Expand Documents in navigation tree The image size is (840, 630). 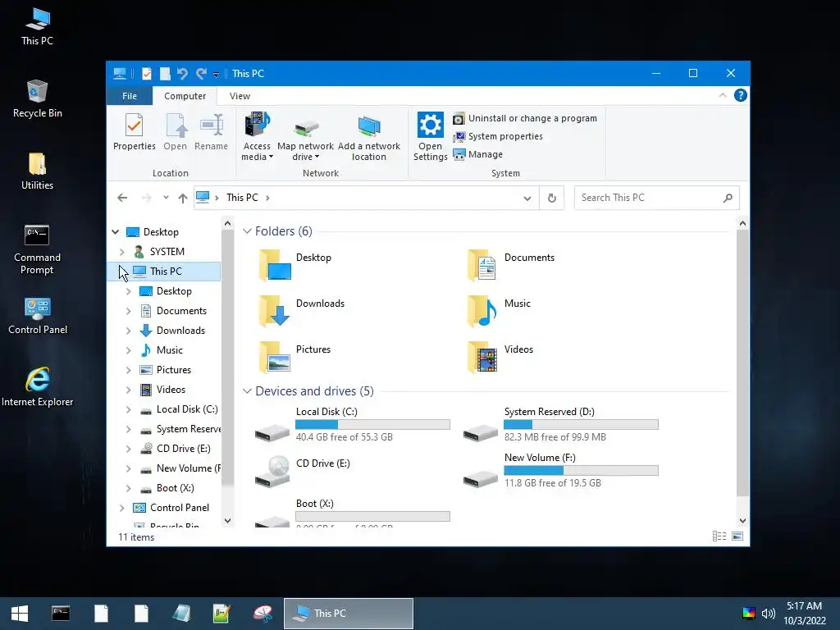(129, 311)
